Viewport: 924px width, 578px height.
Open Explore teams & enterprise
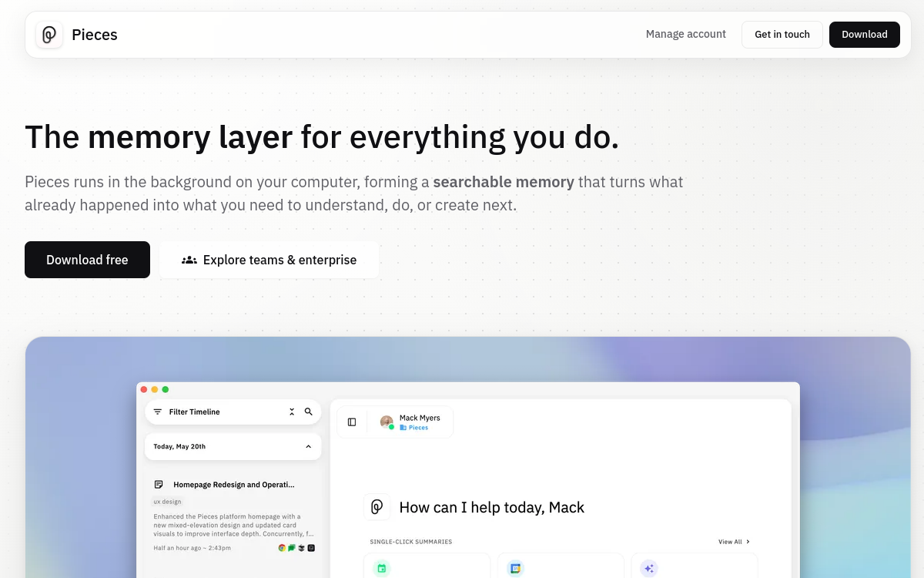tap(269, 260)
